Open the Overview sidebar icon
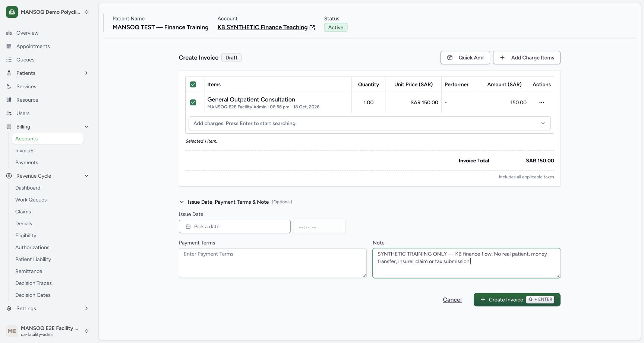The width and height of the screenshot is (644, 343). pos(9,33)
